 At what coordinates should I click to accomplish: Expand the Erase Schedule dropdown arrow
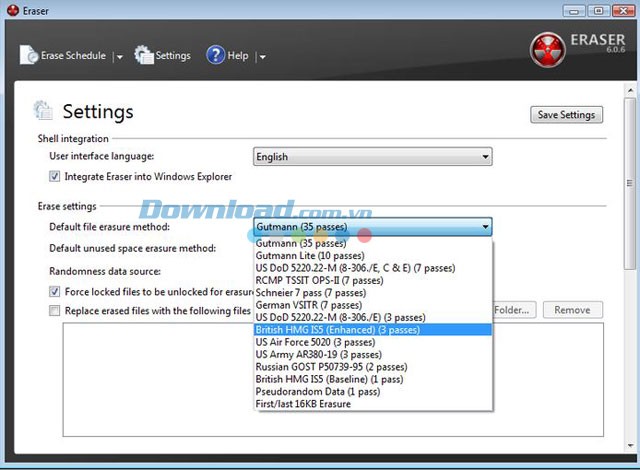coord(120,57)
